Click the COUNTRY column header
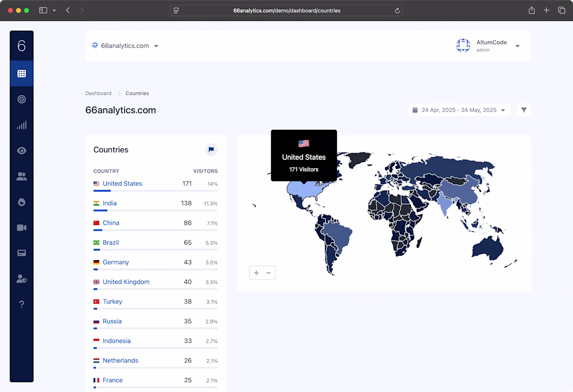This screenshot has height=392, width=573. pos(106,171)
